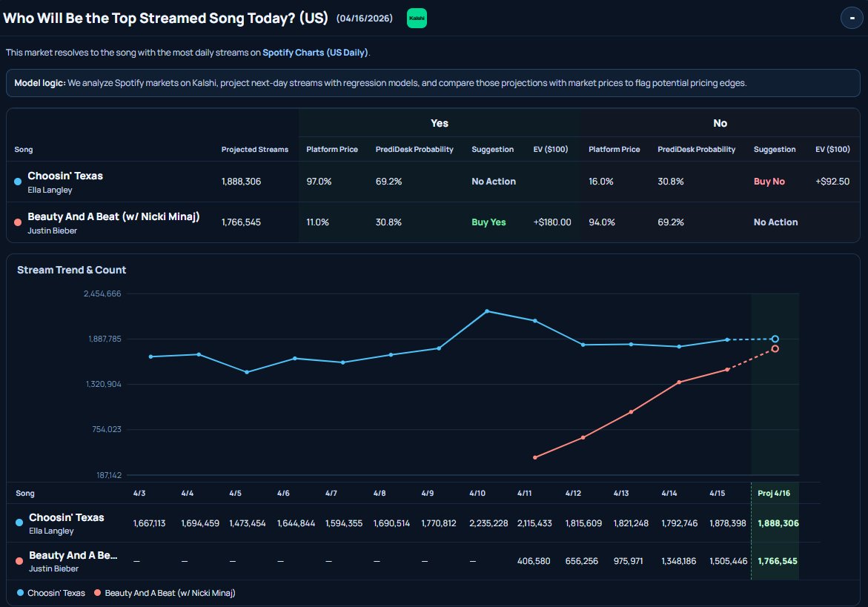Click the No column group header
868x607 pixels.
point(720,123)
